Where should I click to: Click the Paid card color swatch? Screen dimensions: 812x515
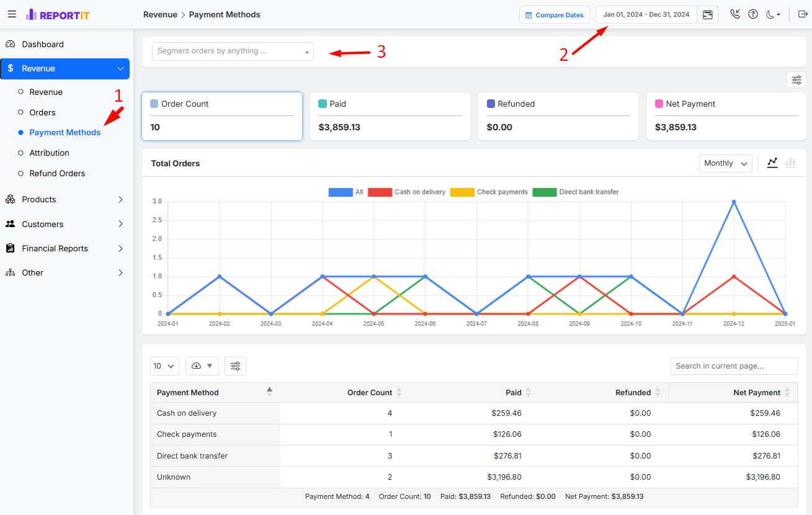click(x=323, y=104)
